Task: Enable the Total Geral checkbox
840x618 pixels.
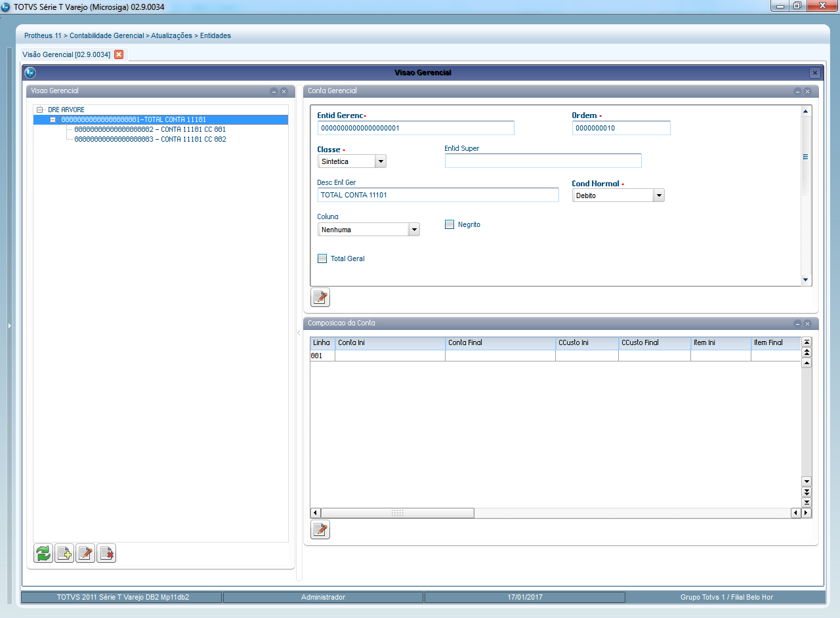Action: pyautogui.click(x=322, y=258)
